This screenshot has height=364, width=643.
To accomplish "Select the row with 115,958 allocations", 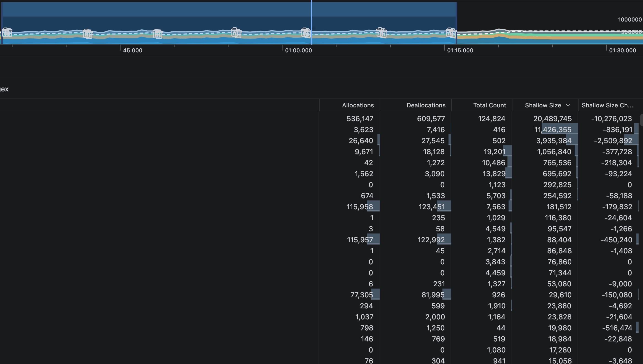I will click(x=360, y=207).
